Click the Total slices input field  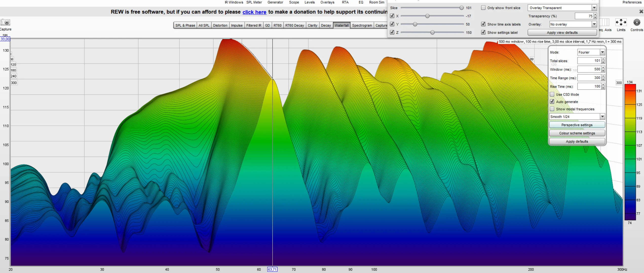point(589,61)
